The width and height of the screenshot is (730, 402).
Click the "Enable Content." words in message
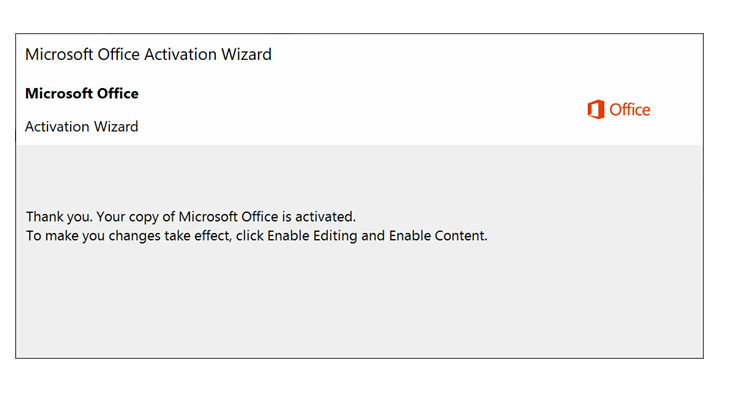pyautogui.click(x=438, y=236)
